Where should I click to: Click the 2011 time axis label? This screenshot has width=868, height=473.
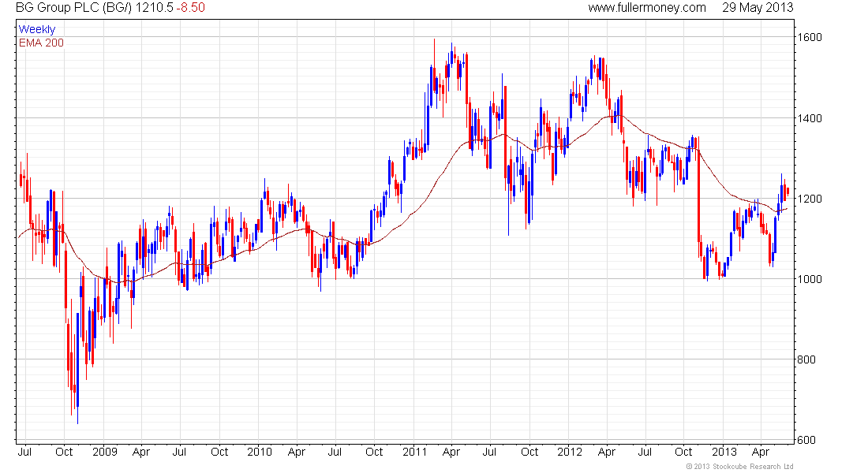point(414,452)
